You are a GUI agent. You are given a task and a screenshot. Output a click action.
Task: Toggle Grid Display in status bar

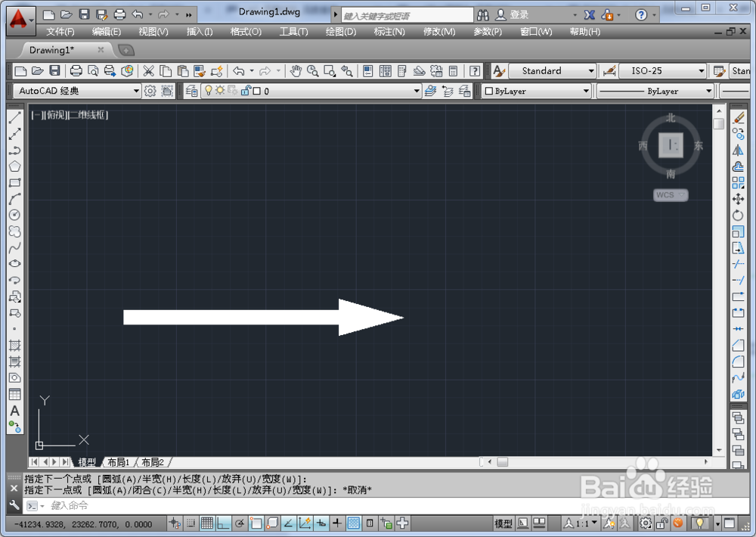207,523
